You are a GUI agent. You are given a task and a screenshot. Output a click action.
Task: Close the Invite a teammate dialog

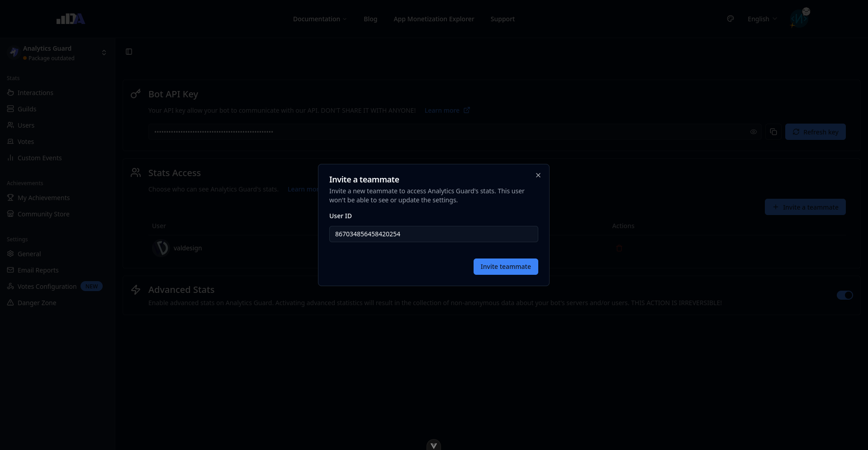pyautogui.click(x=538, y=175)
